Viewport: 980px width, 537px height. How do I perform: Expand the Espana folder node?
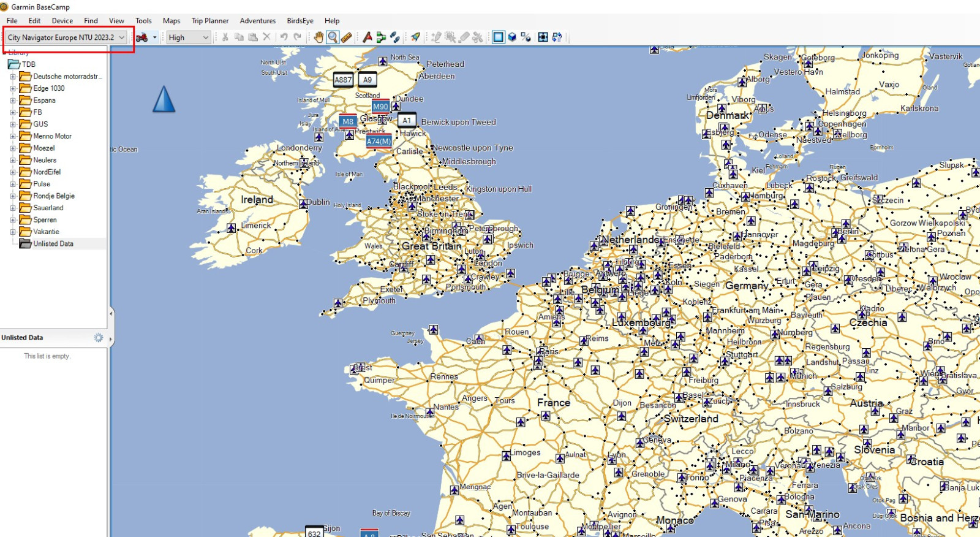click(x=13, y=101)
